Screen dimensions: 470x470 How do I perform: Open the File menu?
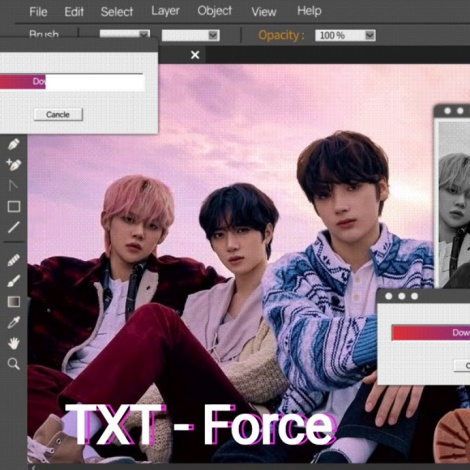[38, 12]
